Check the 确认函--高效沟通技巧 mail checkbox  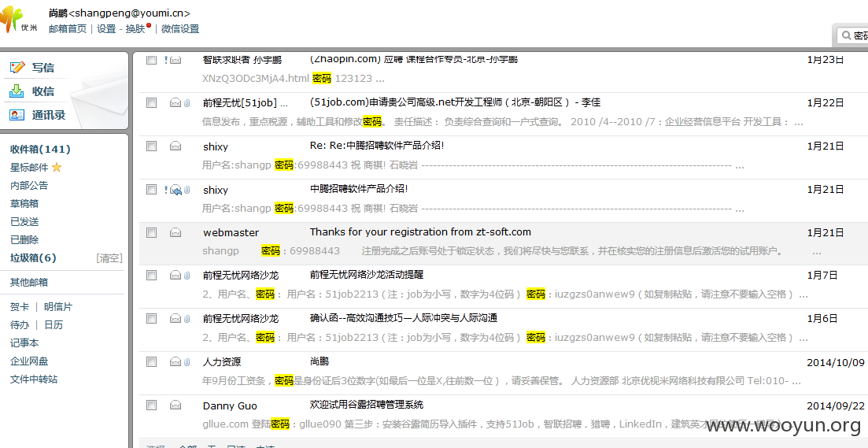(x=151, y=318)
